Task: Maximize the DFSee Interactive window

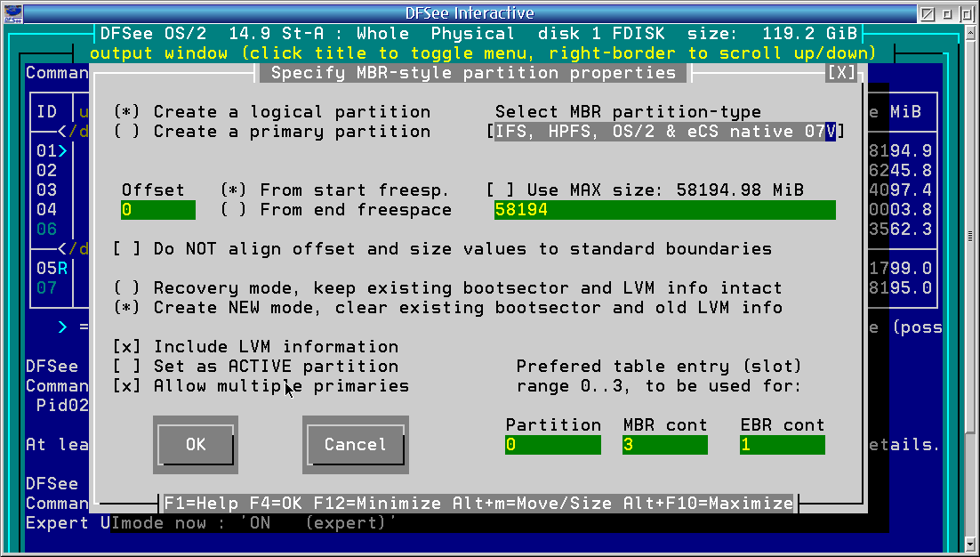Action: click(966, 13)
